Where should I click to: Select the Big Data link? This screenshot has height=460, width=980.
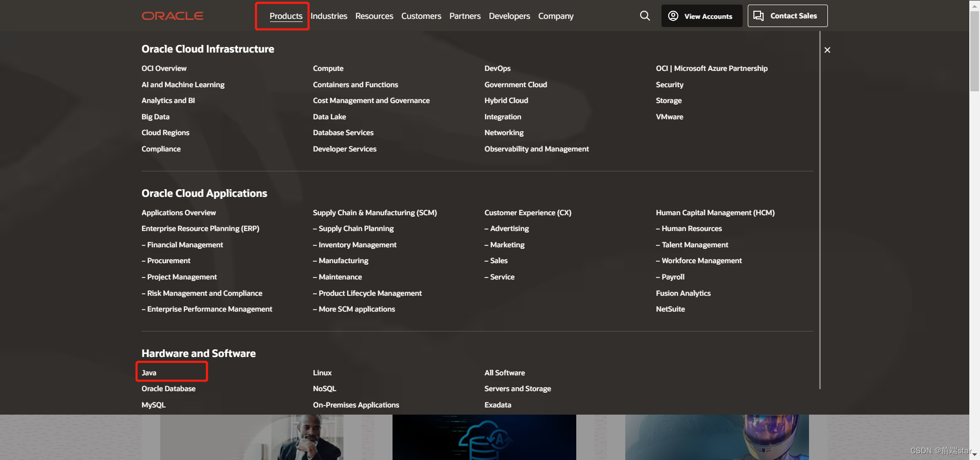click(x=155, y=117)
